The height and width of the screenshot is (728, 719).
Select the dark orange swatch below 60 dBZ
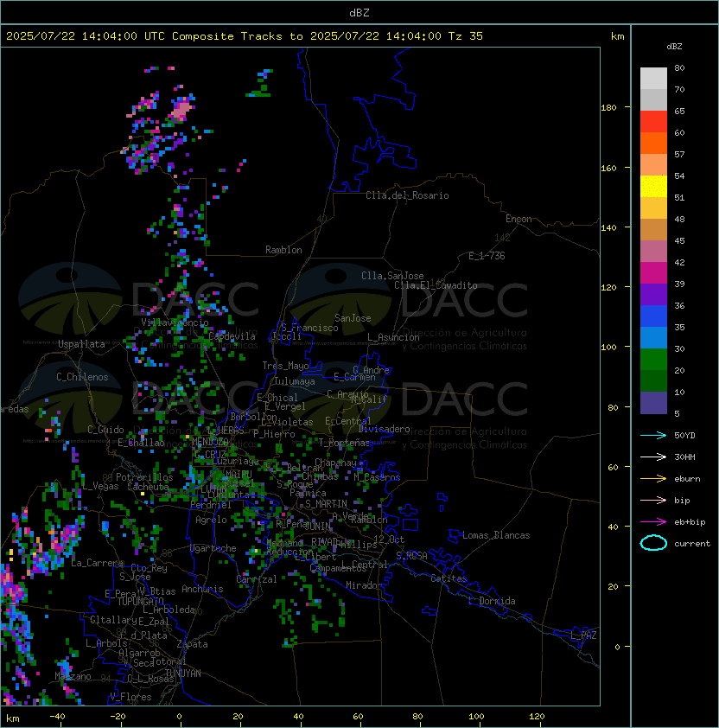653,143
